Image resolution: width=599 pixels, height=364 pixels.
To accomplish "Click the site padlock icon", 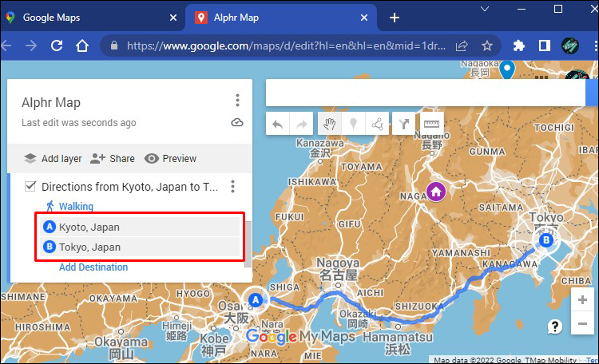I will click(x=114, y=45).
